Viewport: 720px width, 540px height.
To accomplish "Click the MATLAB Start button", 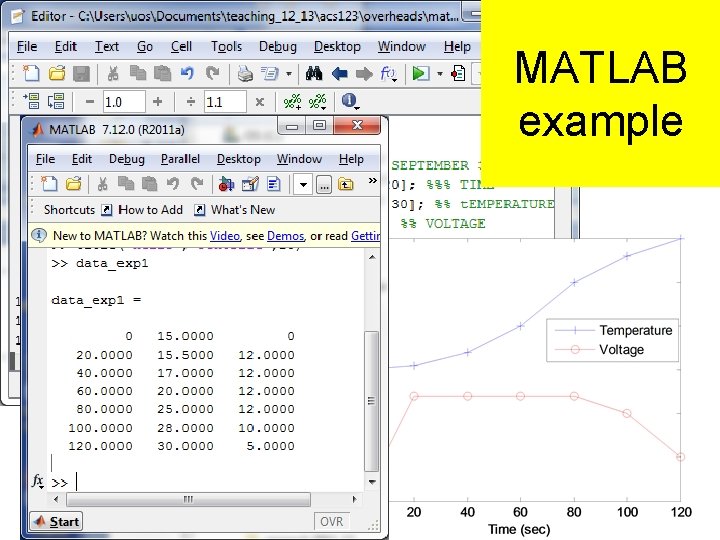I will coord(56,522).
